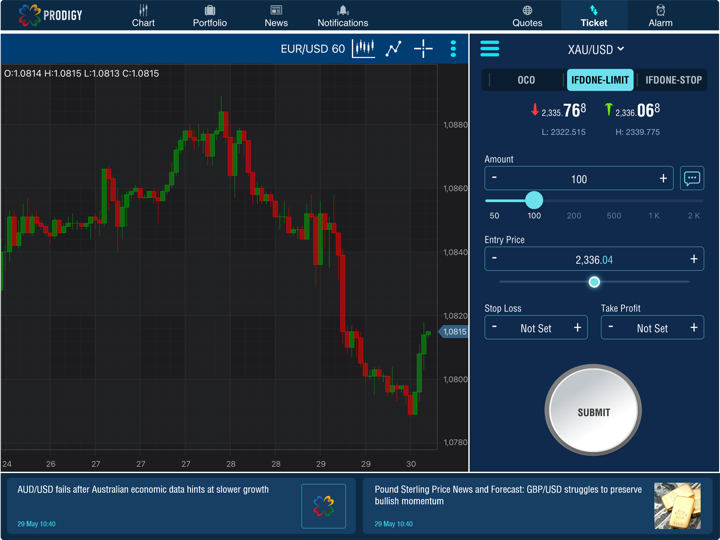Activate the crosshair tool

pyautogui.click(x=424, y=48)
